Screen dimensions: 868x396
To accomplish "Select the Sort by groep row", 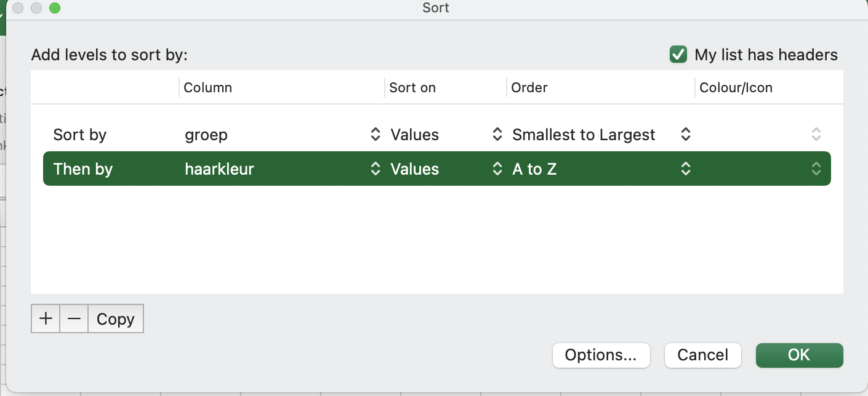I will point(80,135).
